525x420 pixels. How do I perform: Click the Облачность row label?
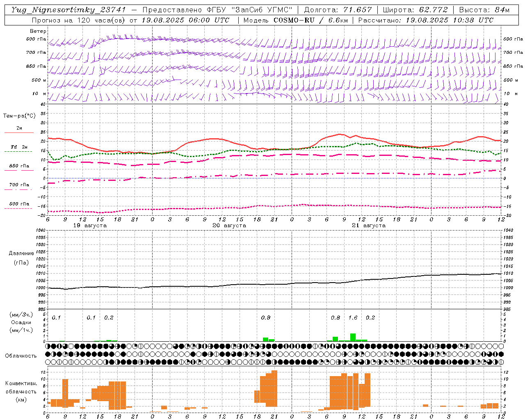(x=21, y=356)
